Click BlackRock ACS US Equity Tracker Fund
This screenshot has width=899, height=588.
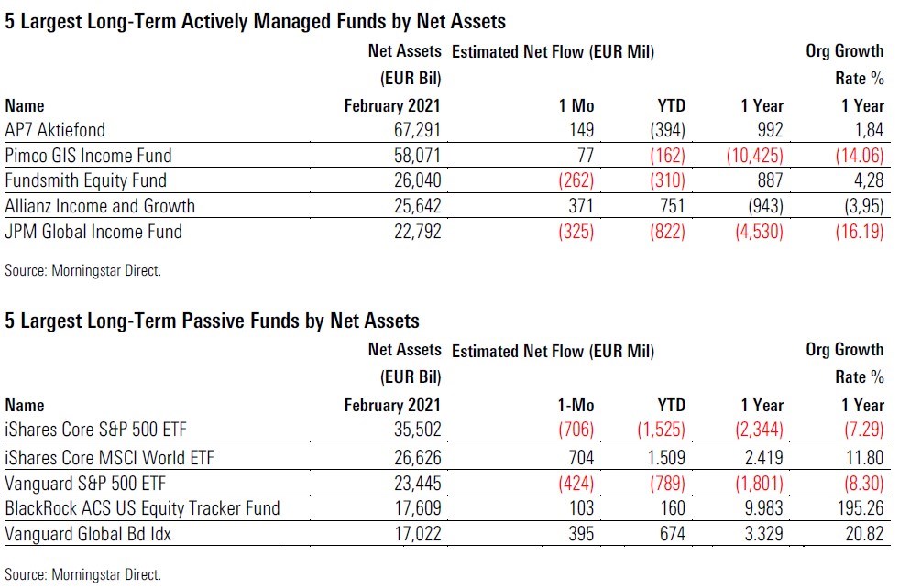click(142, 506)
